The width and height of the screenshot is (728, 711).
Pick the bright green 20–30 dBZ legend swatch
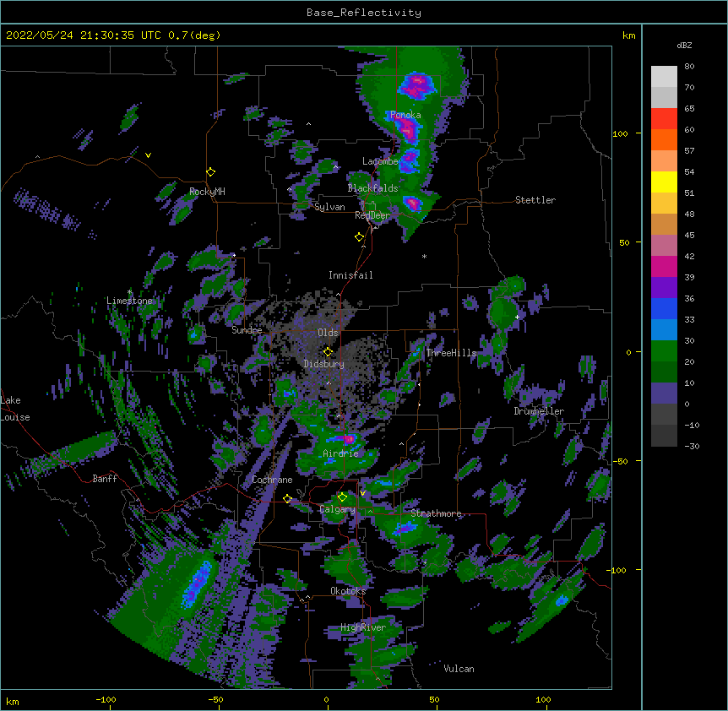pyautogui.click(x=664, y=351)
